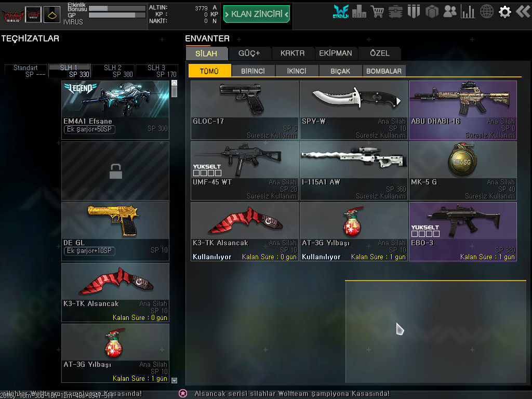Screen dimensions: 532x399
Task: Open the Etkinlik wolf icon
Action: point(341,11)
